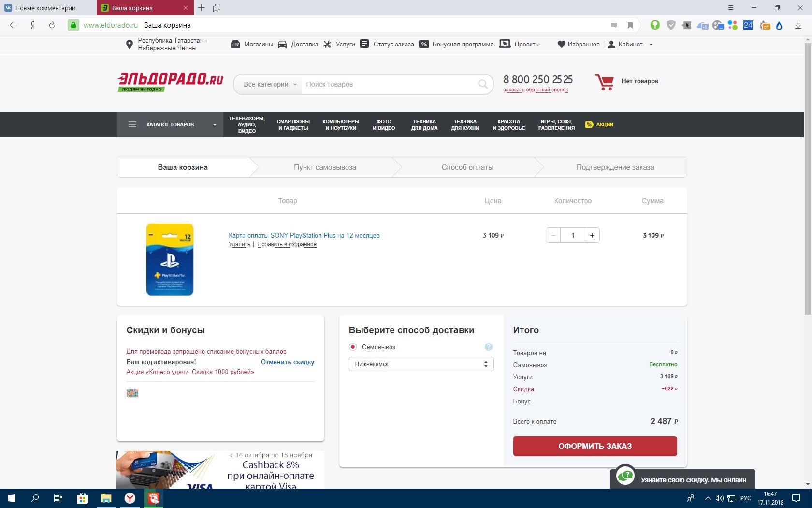Image resolution: width=812 pixels, height=508 pixels.
Task: Open Yandex Browser from the taskbar
Action: point(130,498)
